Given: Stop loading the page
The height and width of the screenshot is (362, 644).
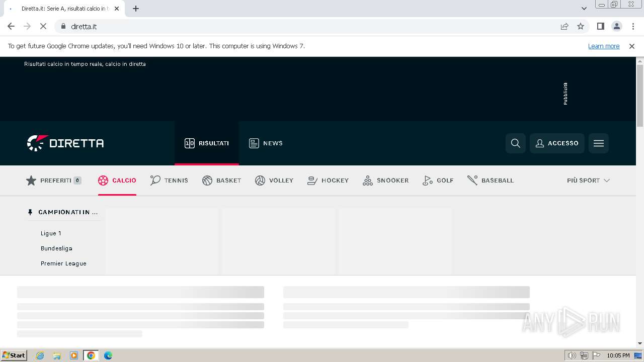Looking at the screenshot, I should pyautogui.click(x=43, y=27).
